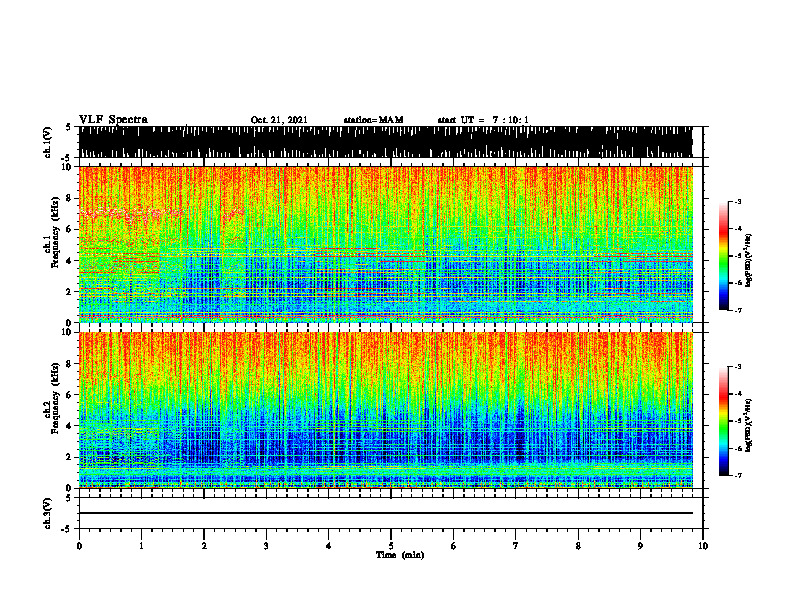Click the flat ch.3 signal trace line

click(x=385, y=513)
